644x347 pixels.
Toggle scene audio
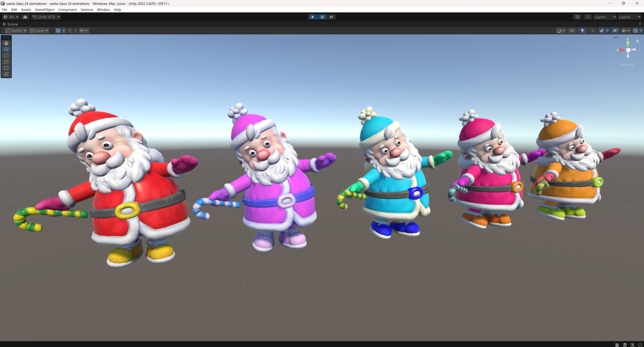592,31
